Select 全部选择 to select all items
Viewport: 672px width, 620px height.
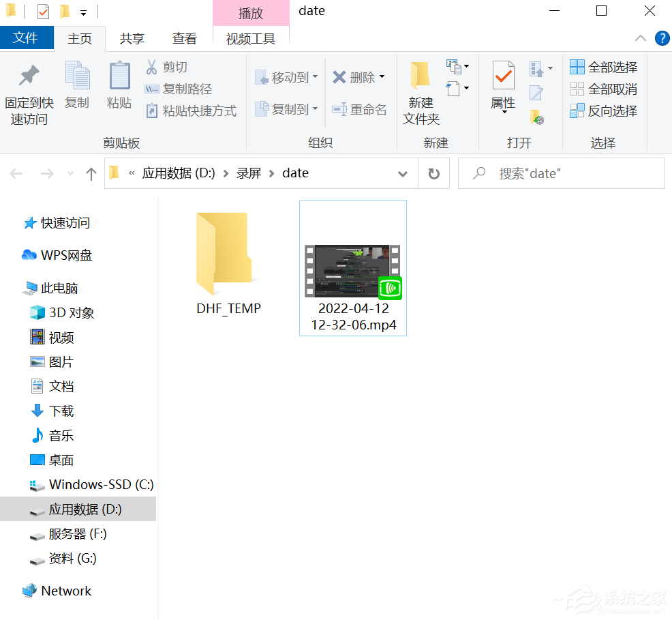604,67
